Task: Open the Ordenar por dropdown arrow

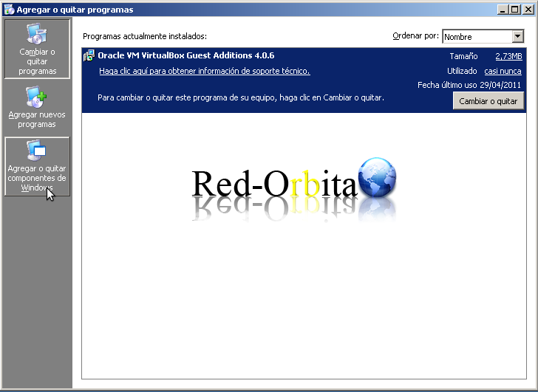Action: 518,36
